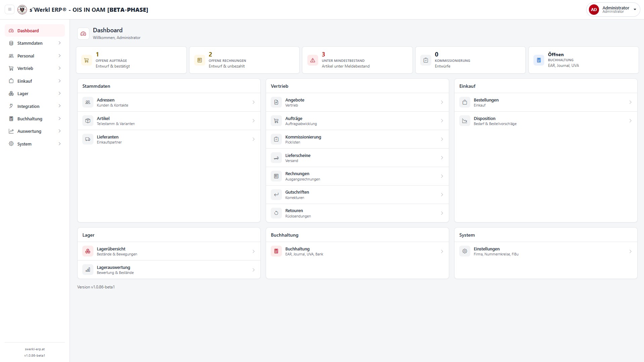Click the Retouren circular arrow icon
Screen dimensions: 644x362
tap(276, 213)
